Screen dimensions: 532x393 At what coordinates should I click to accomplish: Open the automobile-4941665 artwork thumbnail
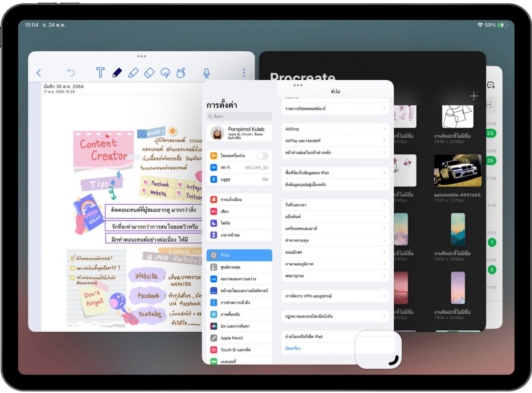click(x=457, y=171)
